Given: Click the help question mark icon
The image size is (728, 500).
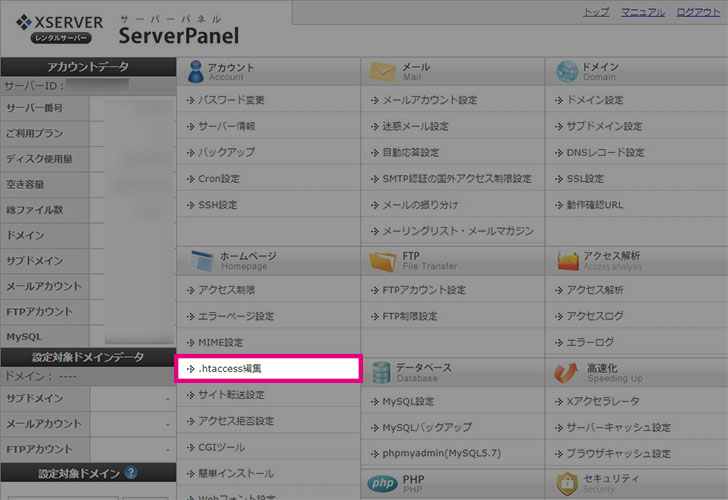Looking at the screenshot, I should click(x=131, y=473).
